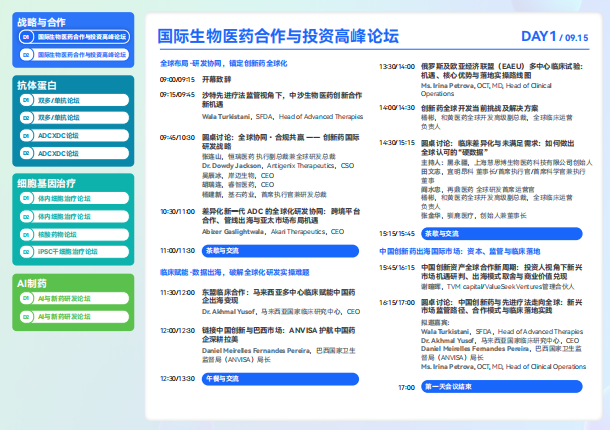610x430 pixels.
Task: Open D2 国际生物医药合作与投资高峰论坛 sidebar tab
Action: pos(74,55)
